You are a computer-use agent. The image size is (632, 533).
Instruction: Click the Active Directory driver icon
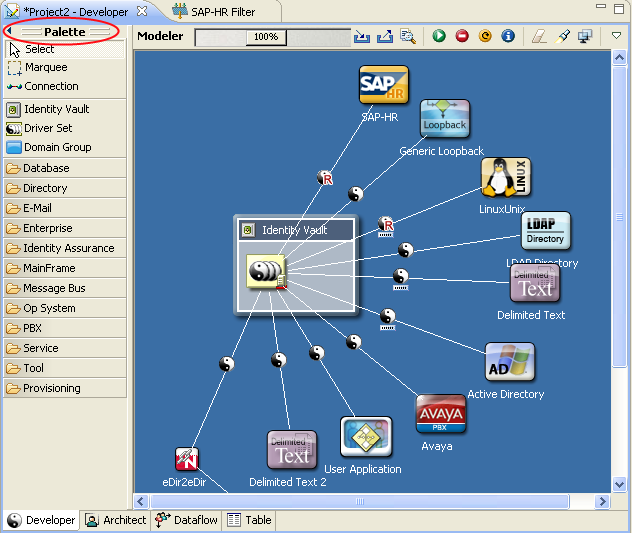(510, 362)
